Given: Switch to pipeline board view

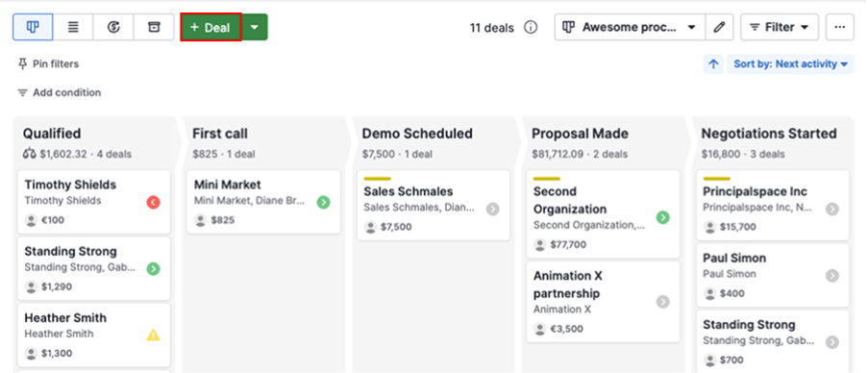Looking at the screenshot, I should [34, 27].
